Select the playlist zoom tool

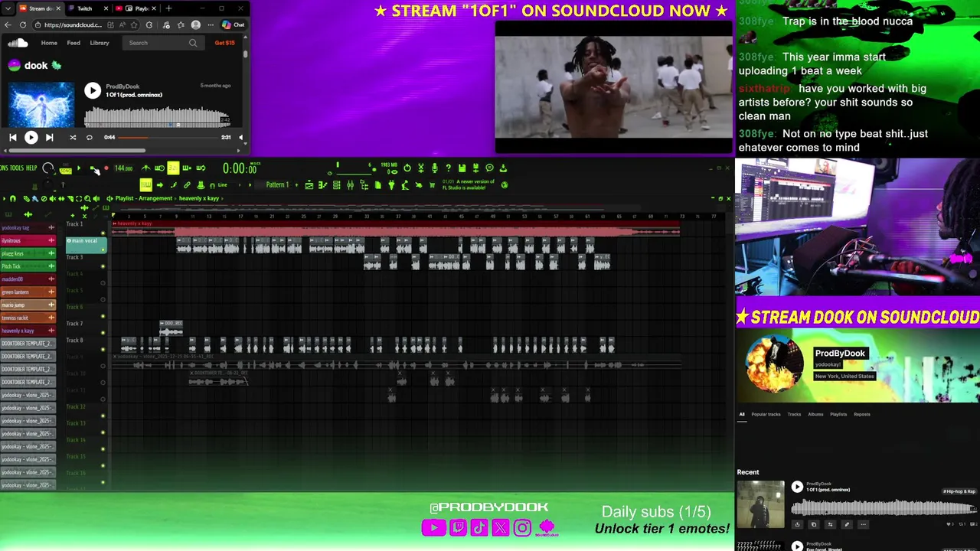pos(87,198)
